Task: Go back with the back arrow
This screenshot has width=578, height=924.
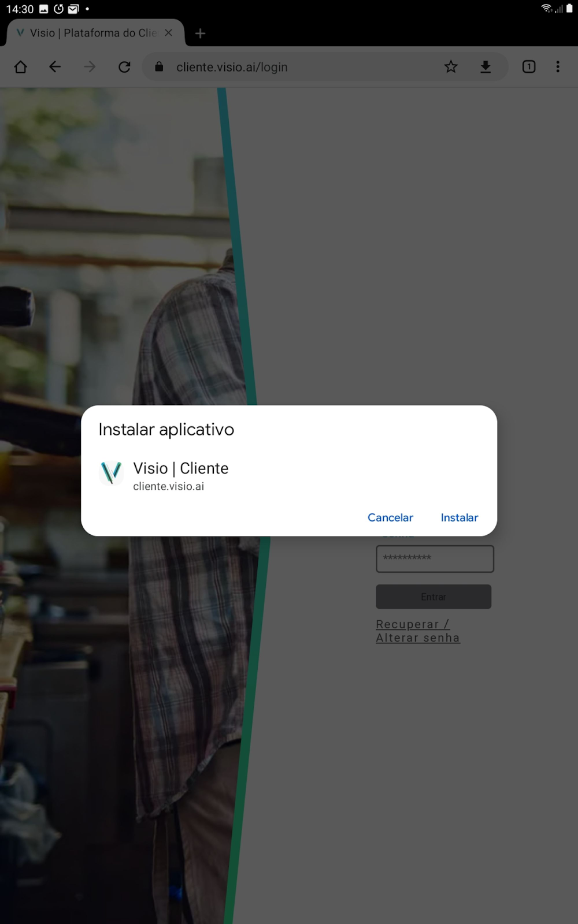Action: (x=55, y=67)
